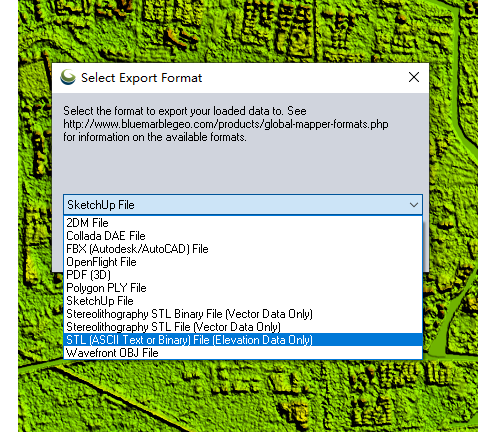Pick STL (ASCII Text or Binary) Elevation option

coord(243,340)
